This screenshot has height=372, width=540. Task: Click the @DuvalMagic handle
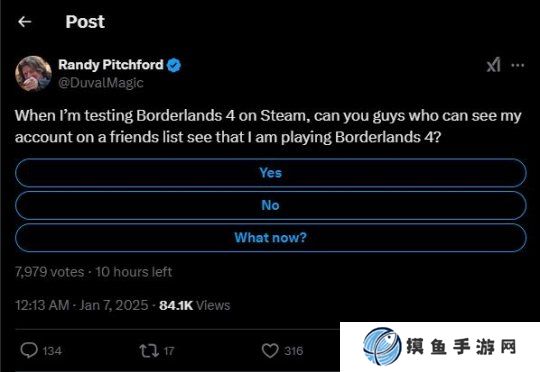101,83
